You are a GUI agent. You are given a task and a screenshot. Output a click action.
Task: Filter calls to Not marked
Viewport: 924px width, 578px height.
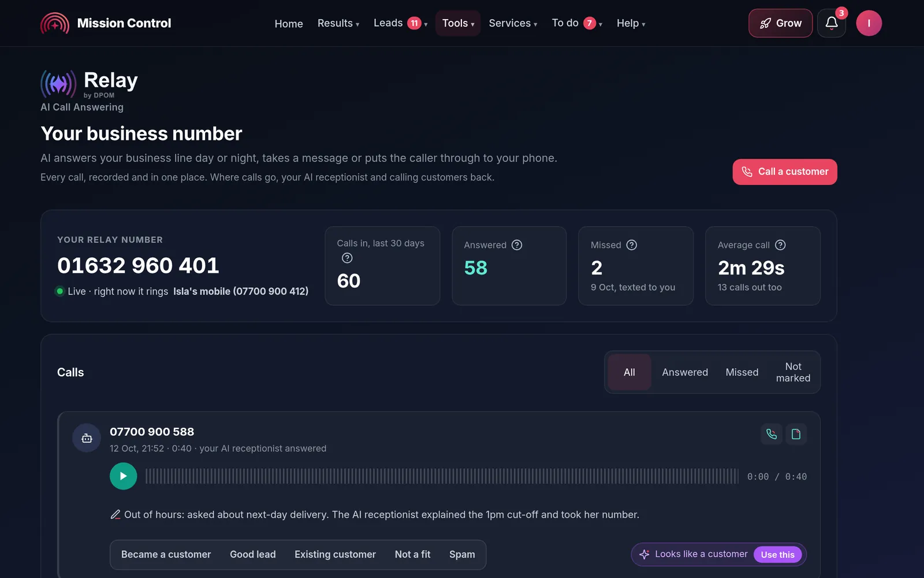point(793,372)
